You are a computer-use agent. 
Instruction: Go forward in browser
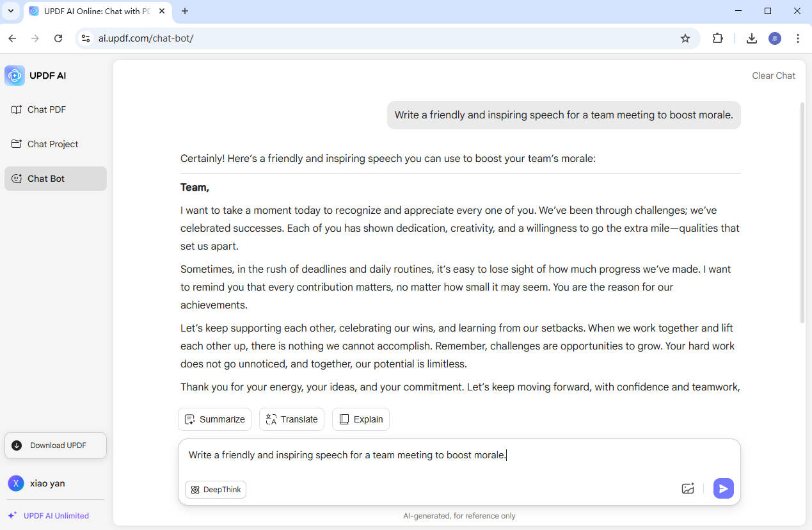coord(35,38)
